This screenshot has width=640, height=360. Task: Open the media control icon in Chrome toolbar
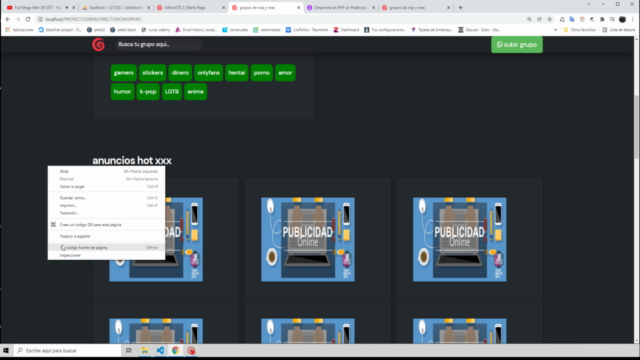pyautogui.click(x=612, y=19)
